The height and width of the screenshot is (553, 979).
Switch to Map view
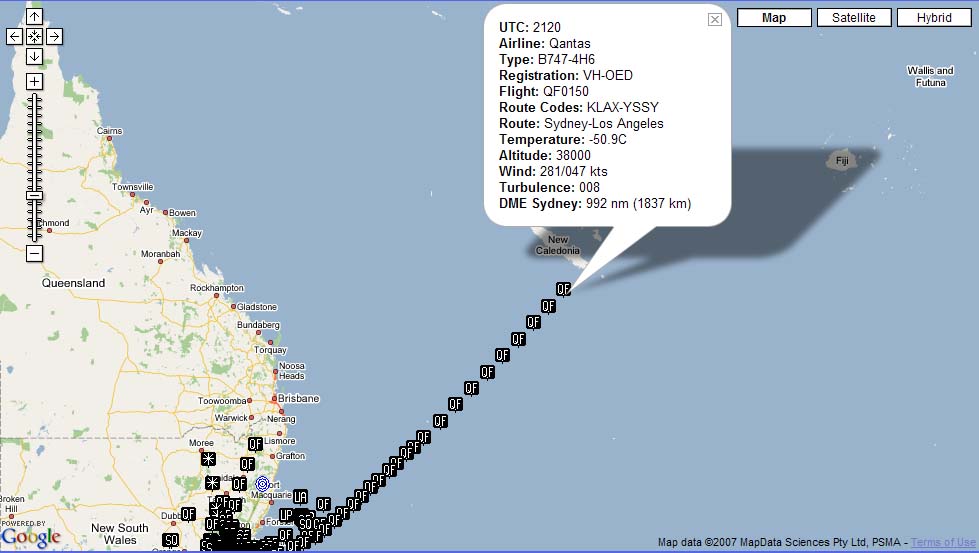774,17
